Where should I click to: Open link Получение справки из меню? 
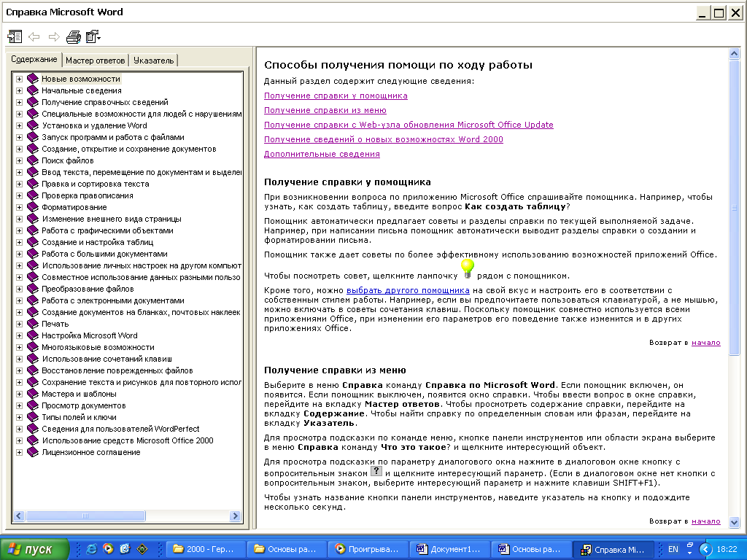325,110
